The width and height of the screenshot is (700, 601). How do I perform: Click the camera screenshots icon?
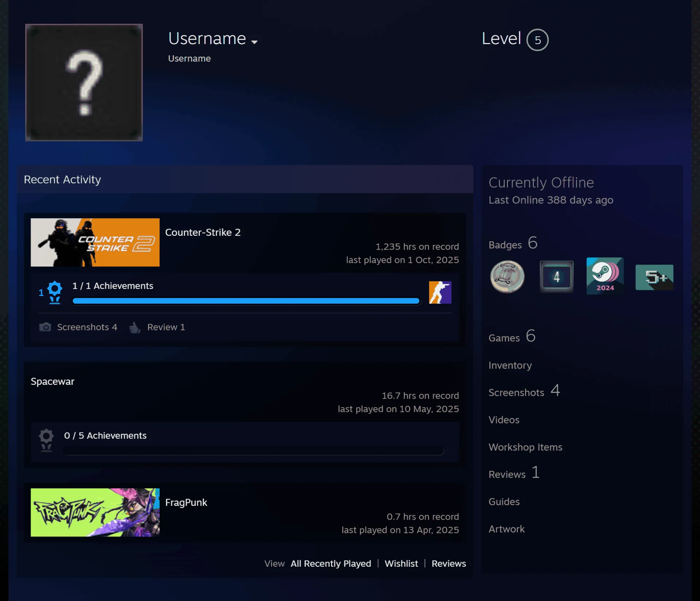point(45,327)
